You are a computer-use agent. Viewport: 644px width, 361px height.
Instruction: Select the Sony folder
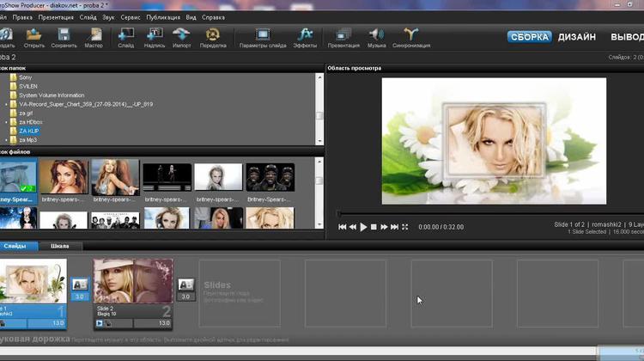click(x=25, y=77)
